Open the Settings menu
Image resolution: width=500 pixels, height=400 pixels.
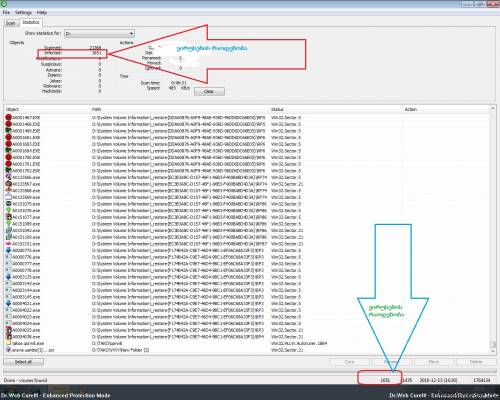pyautogui.click(x=23, y=12)
